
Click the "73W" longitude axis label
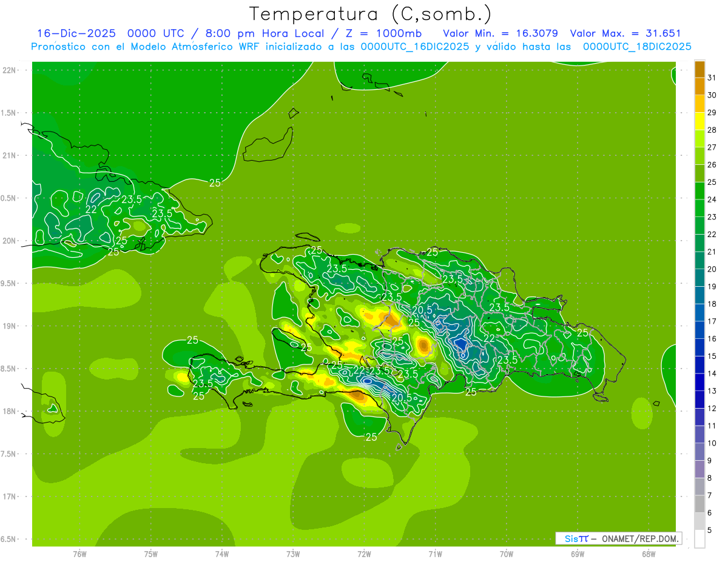pyautogui.click(x=293, y=554)
